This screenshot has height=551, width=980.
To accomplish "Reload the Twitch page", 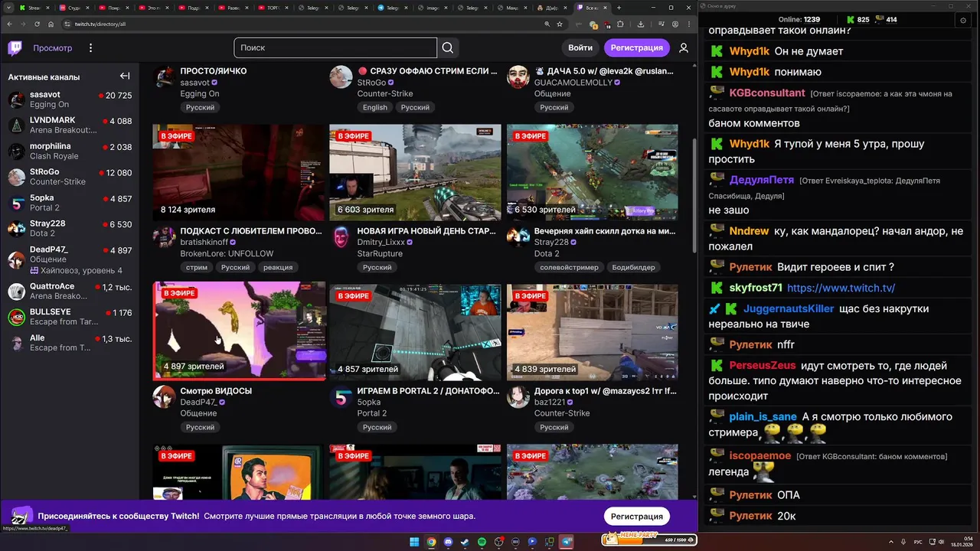I will (x=38, y=24).
